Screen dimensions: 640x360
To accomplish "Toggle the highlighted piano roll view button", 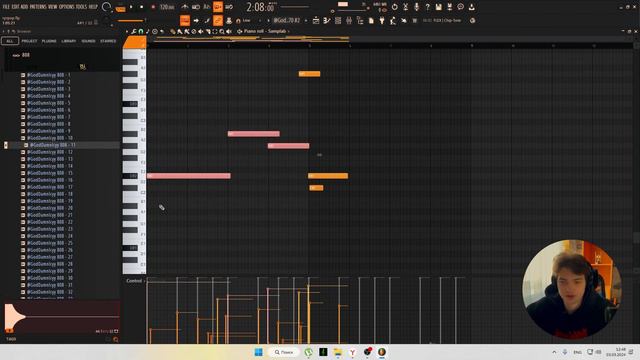I will pos(184,20).
